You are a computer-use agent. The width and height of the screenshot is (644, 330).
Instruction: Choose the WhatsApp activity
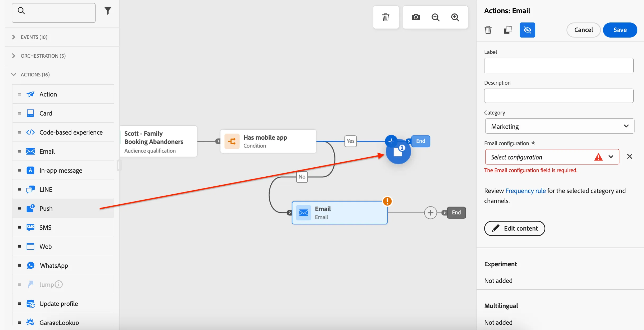(x=63, y=265)
